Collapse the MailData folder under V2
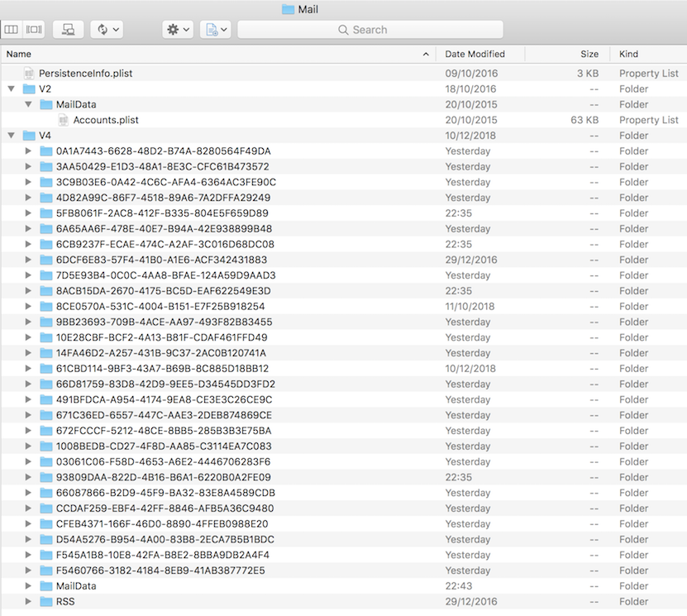The image size is (687, 616). click(x=28, y=104)
